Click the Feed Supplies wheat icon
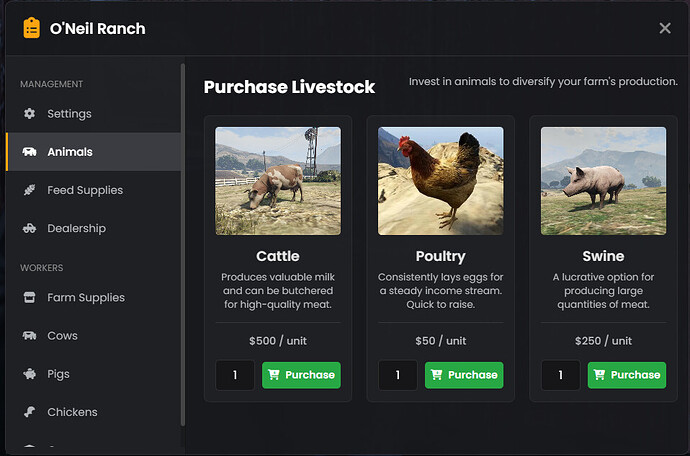 pos(29,190)
